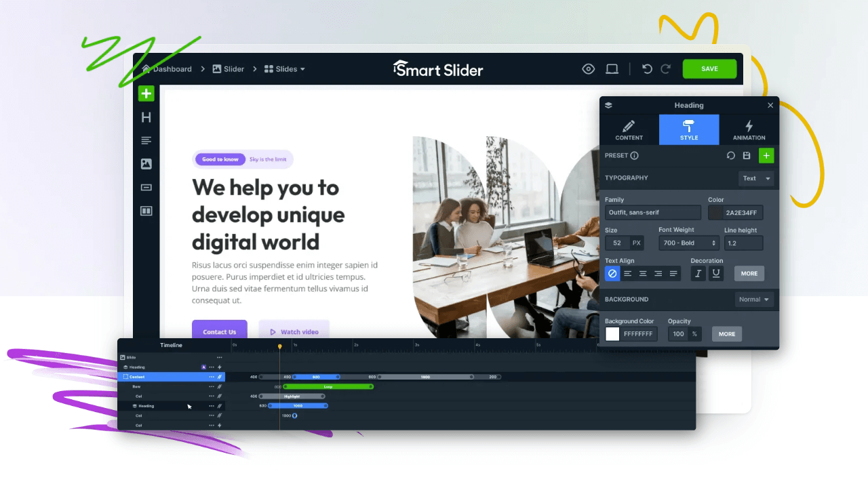The image size is (868, 488).
Task: Align text left
Action: tap(627, 273)
